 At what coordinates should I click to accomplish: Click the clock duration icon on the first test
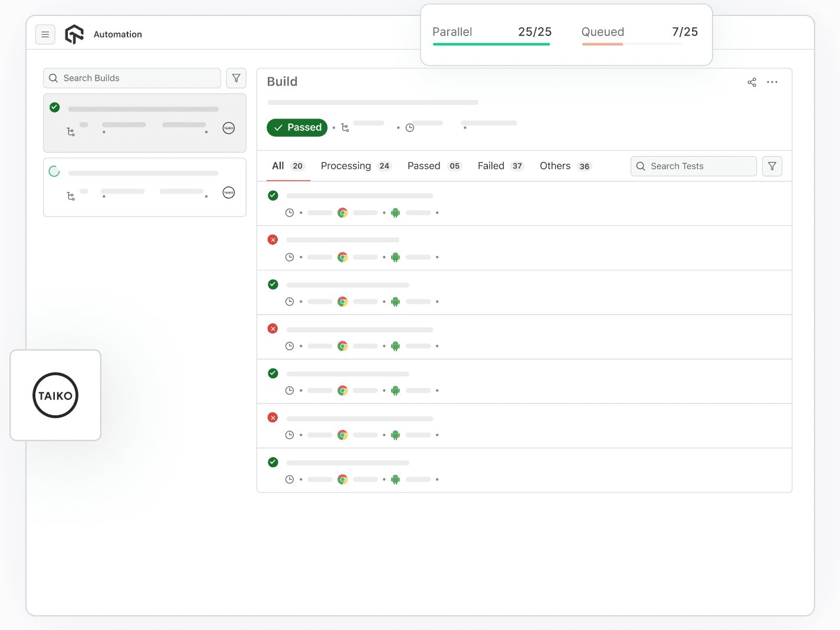coord(290,212)
